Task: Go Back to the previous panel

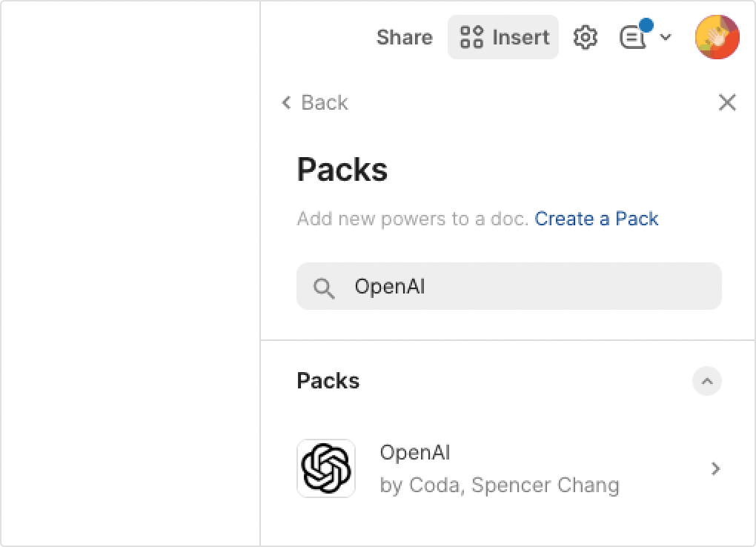Action: coord(325,102)
